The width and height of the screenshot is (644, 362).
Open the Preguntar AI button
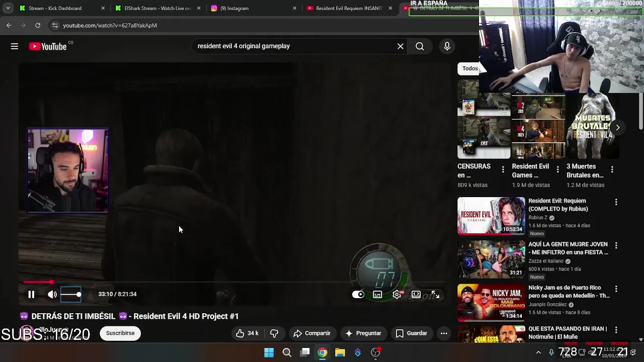pyautogui.click(x=363, y=333)
